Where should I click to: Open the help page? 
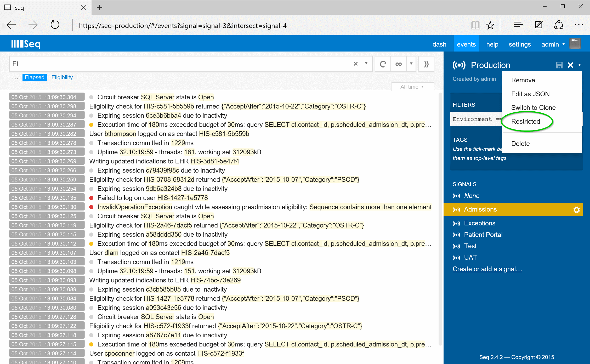tap(492, 44)
